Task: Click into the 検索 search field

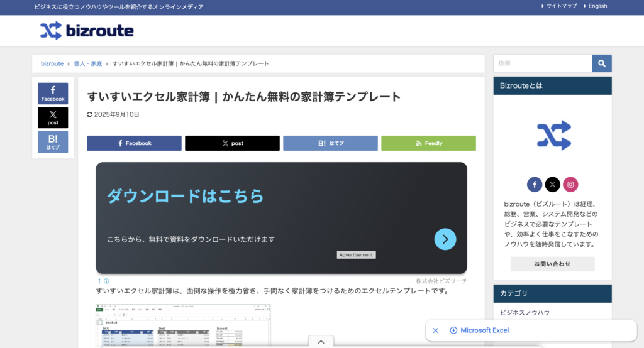Action: (542, 63)
